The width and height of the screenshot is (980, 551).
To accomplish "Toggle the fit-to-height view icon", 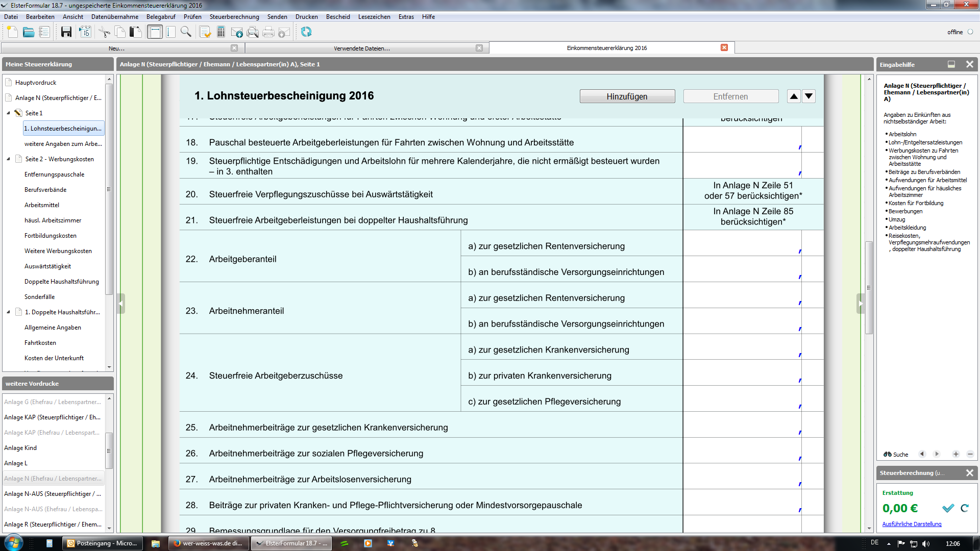I will [170, 32].
